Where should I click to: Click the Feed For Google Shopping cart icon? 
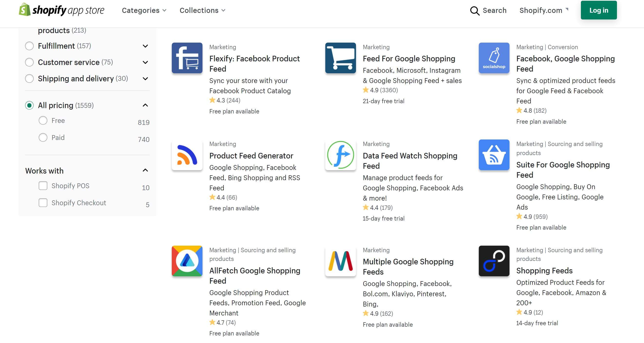coord(340,58)
